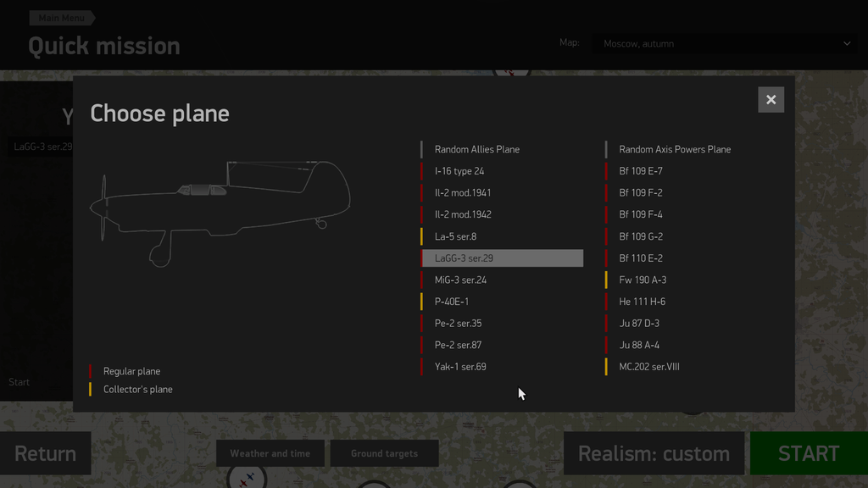The height and width of the screenshot is (488, 868).
Task: Click the Realism: custom button
Action: [654, 453]
